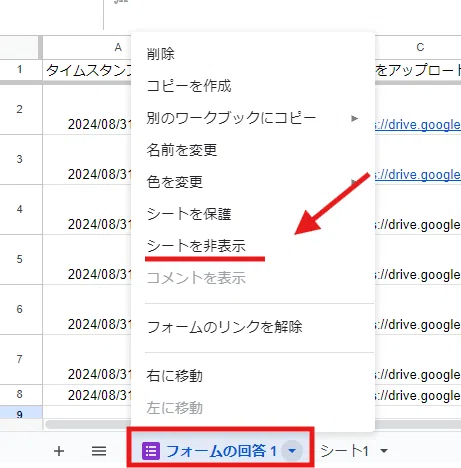Viewport: 461px width, 468px height.
Task: Select column C header
Action: click(418, 47)
